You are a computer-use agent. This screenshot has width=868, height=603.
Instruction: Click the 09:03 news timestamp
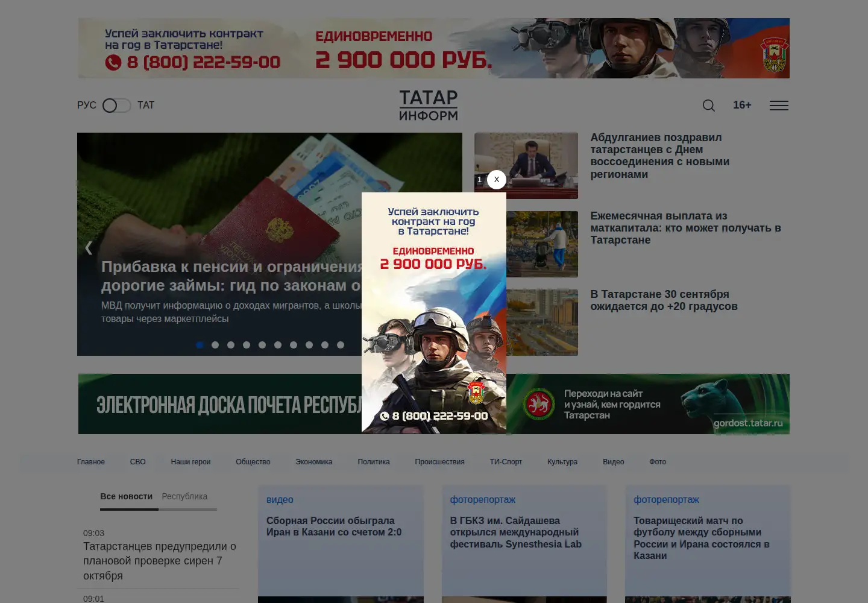click(93, 533)
